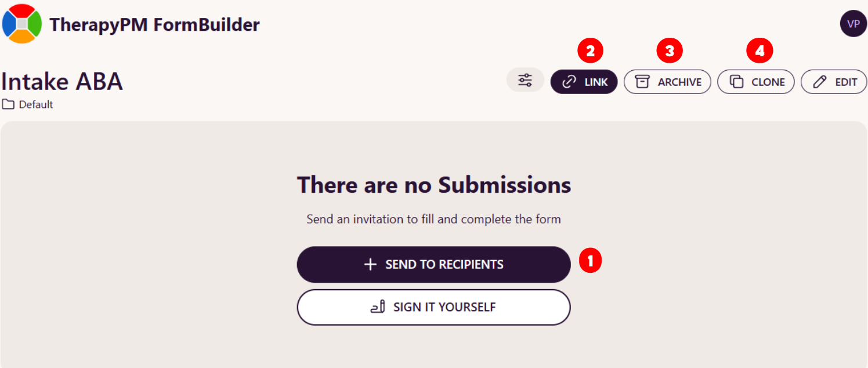Viewport: 868px width, 368px height.
Task: Click the red number 1 badge
Action: [x=591, y=261]
